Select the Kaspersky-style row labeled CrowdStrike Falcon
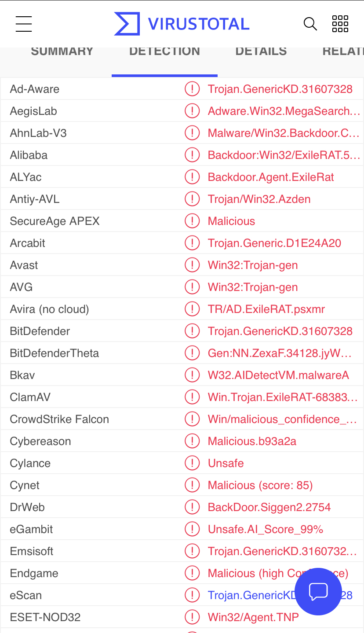The width and height of the screenshot is (364, 633). 182,419
